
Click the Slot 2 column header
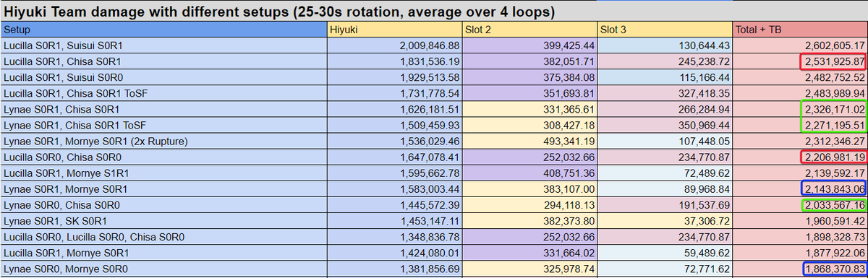tap(529, 30)
